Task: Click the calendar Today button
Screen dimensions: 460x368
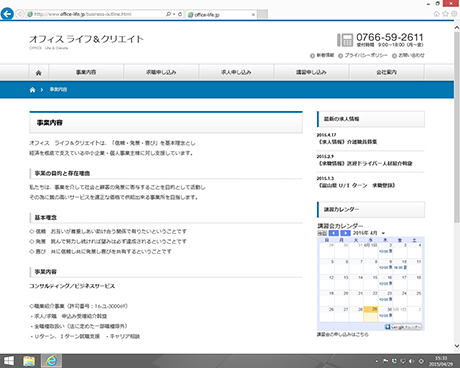Action: pyautogui.click(x=322, y=233)
